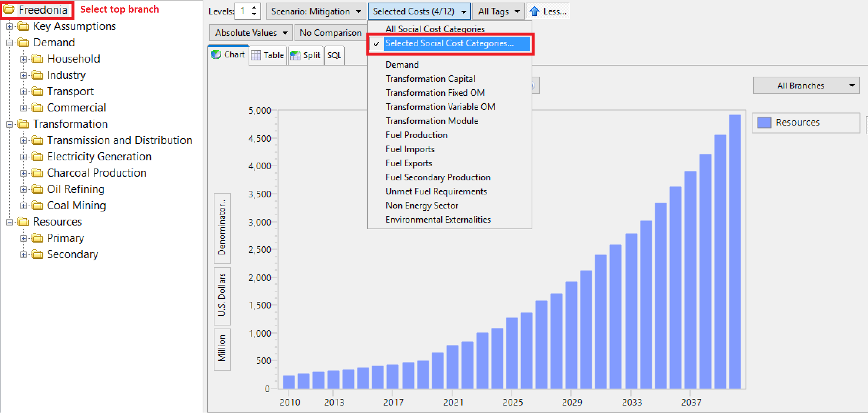Click the Household folder icon
Image resolution: width=868 pixels, height=417 pixels.
[37, 59]
